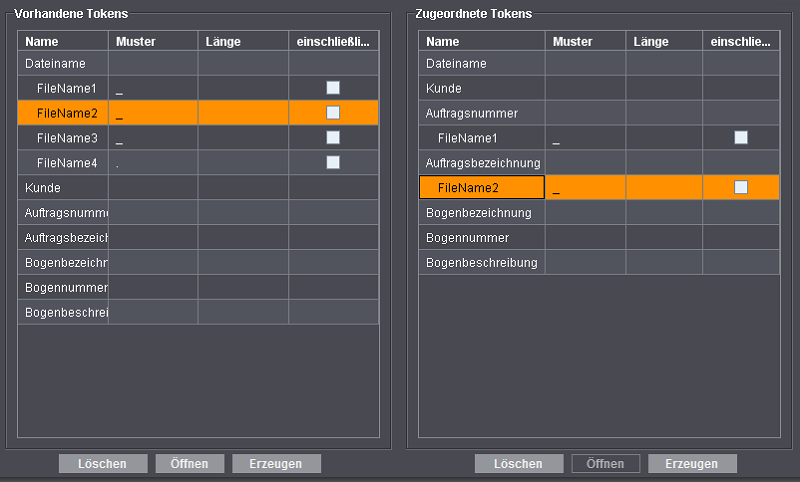Click Löschen under Vorhandene Tokens

[x=103, y=464]
